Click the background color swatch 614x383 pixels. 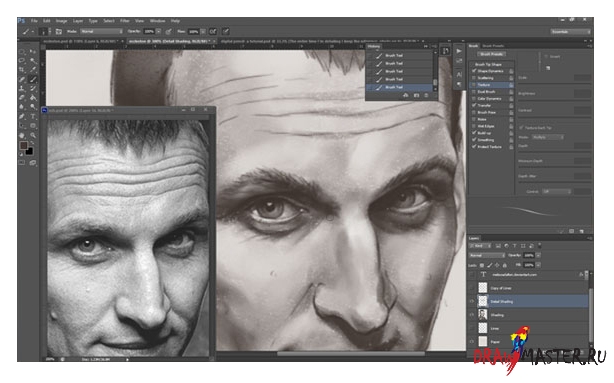(x=30, y=152)
